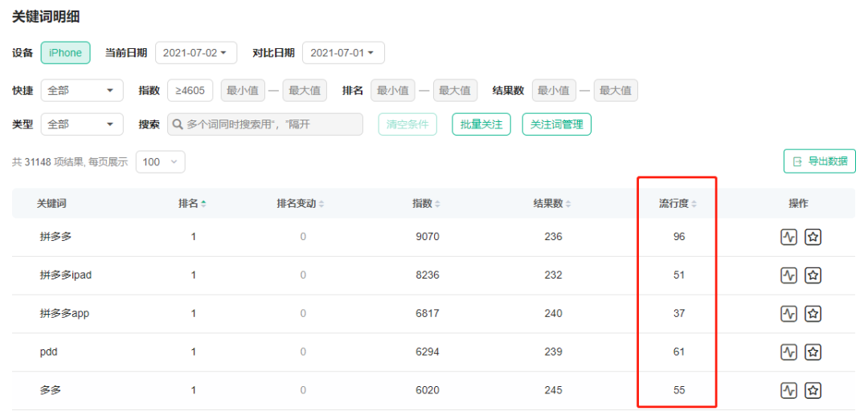Click the 批量关注 button
The height and width of the screenshot is (411, 868).
point(481,124)
